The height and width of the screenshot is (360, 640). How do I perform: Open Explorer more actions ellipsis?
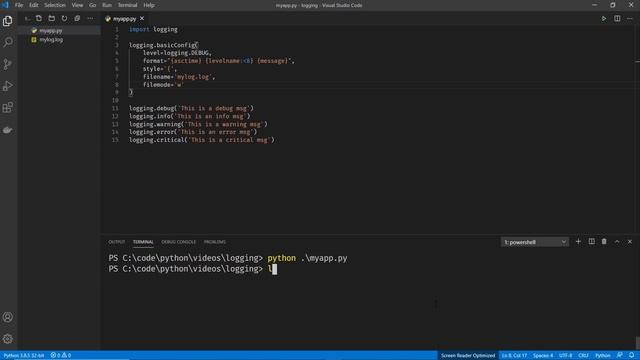90,18
